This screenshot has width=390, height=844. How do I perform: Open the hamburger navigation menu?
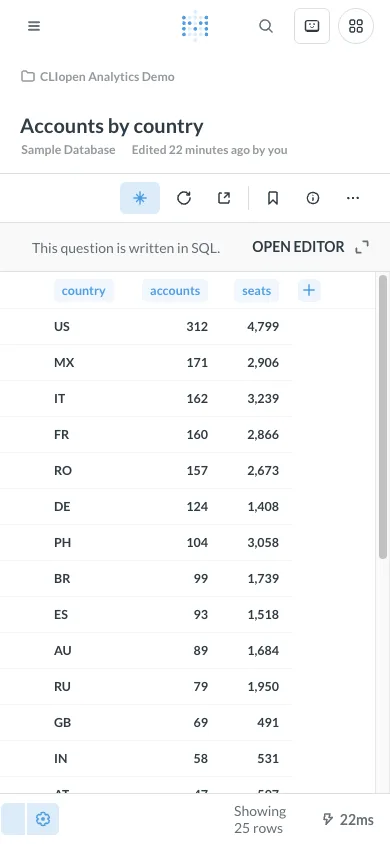click(34, 26)
